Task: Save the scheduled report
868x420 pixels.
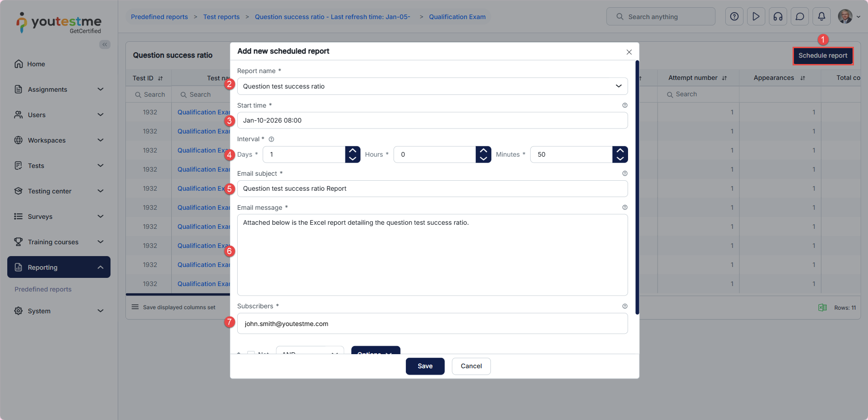Action: [424, 366]
